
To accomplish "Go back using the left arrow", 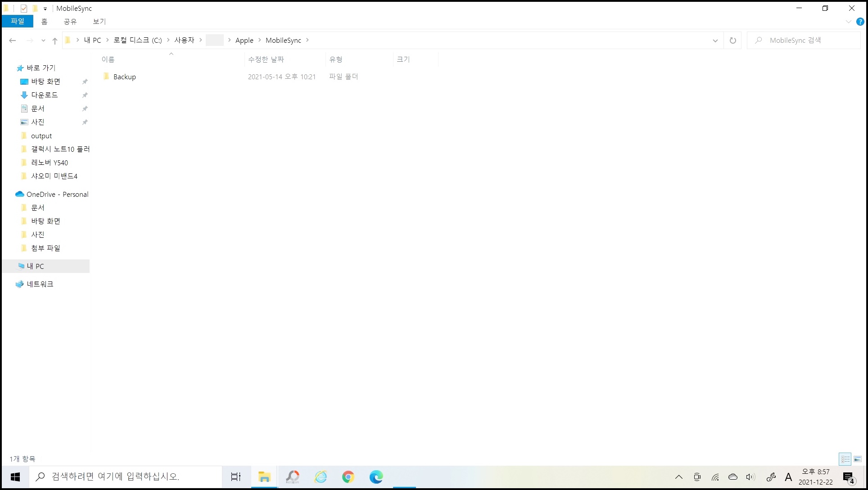I will pos(13,41).
